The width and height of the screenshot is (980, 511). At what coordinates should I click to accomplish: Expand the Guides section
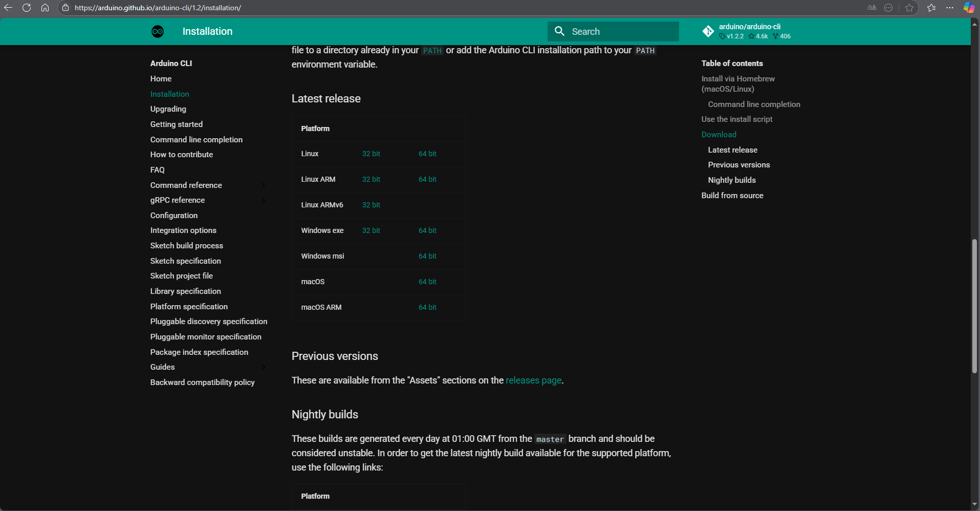click(263, 367)
